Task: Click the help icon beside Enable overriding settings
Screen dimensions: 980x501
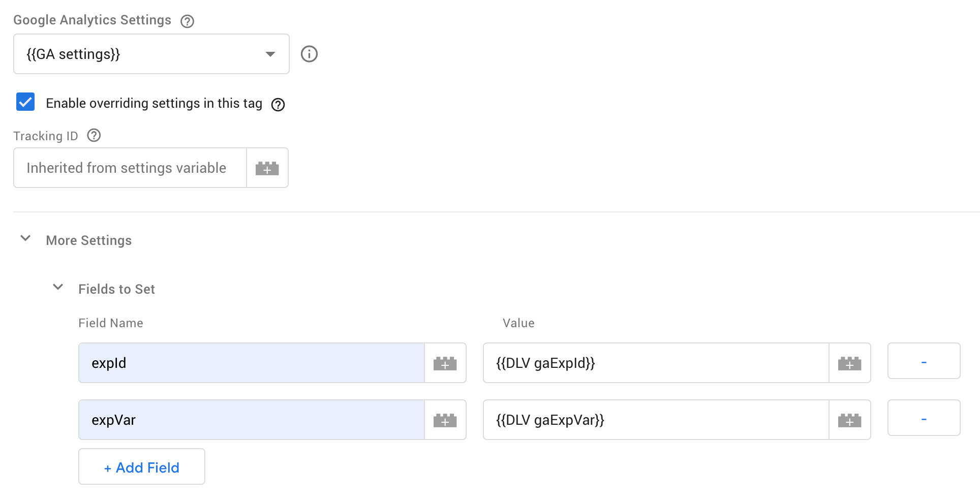Action: [278, 104]
